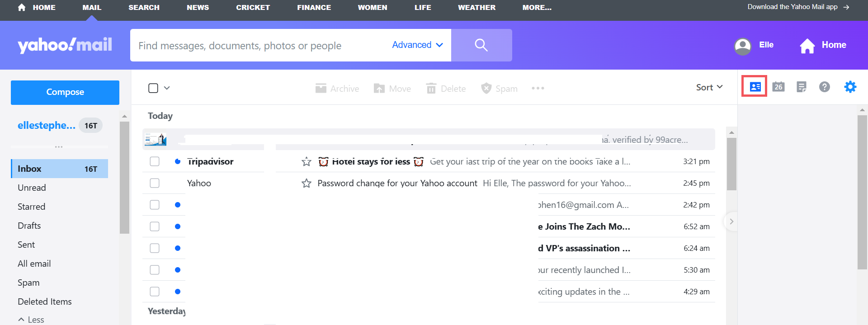Click the right panel scrollbar
The width and height of the screenshot is (868, 325).
click(862, 192)
